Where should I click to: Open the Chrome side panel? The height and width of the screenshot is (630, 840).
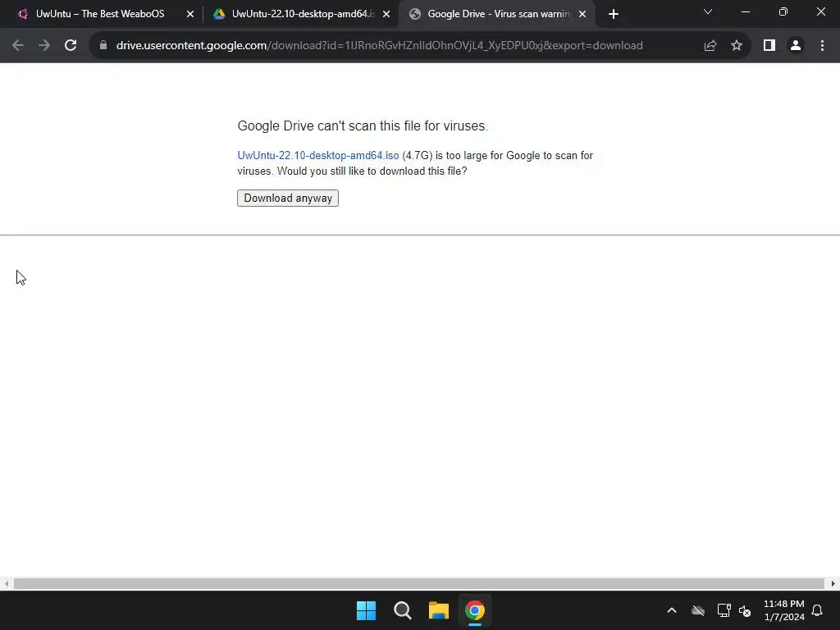tap(769, 46)
